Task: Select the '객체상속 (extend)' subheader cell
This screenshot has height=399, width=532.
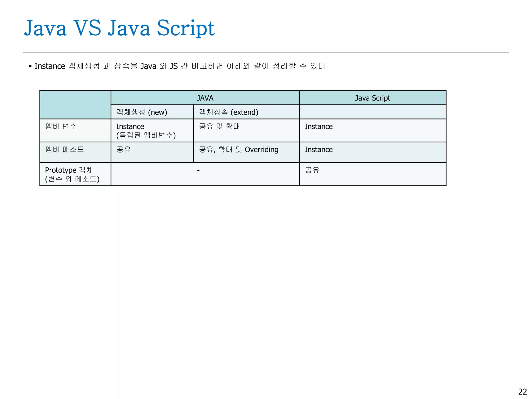Action: (x=246, y=112)
